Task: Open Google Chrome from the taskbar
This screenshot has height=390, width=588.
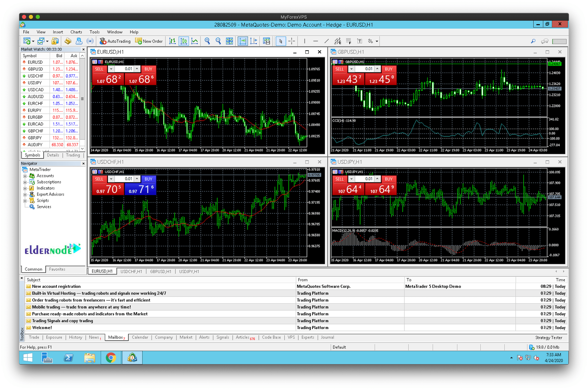Action: [111, 358]
